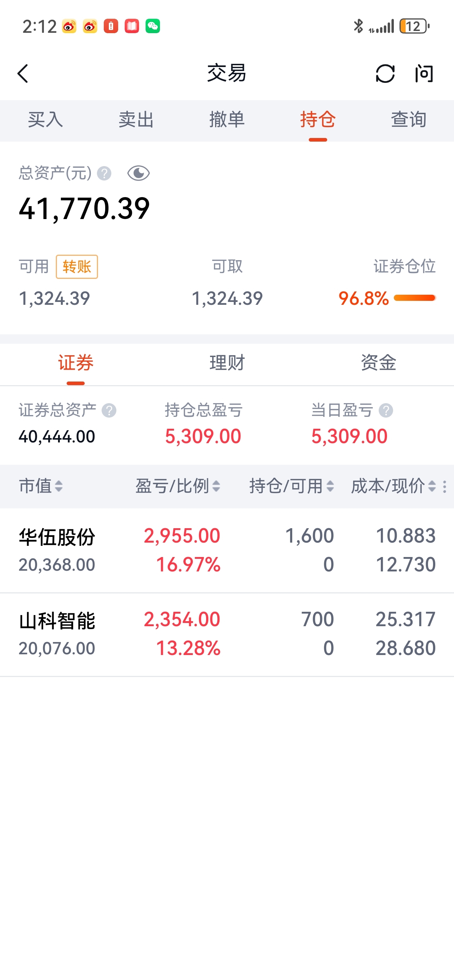The width and height of the screenshot is (454, 980).
Task: Open the 华伍股份 holding row
Action: tap(227, 550)
